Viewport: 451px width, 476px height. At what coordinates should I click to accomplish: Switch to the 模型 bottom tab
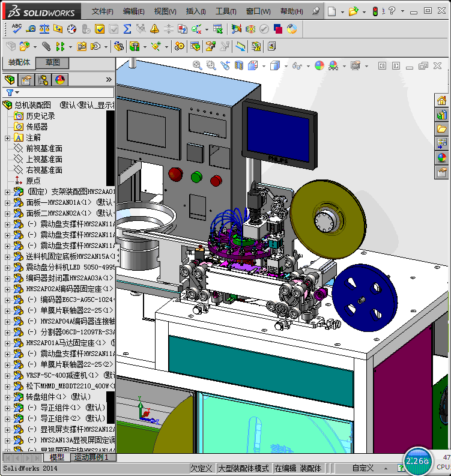point(56,457)
